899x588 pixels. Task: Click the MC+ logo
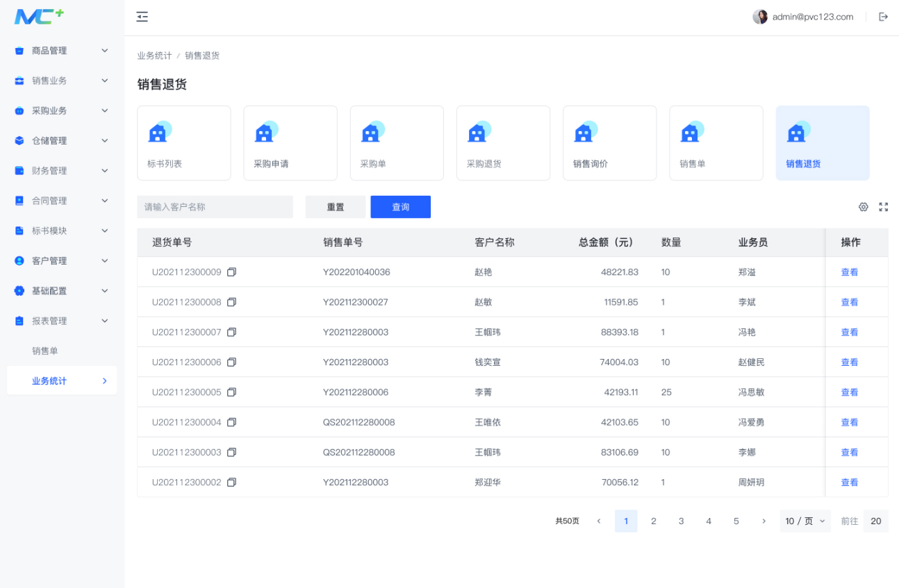[39, 17]
